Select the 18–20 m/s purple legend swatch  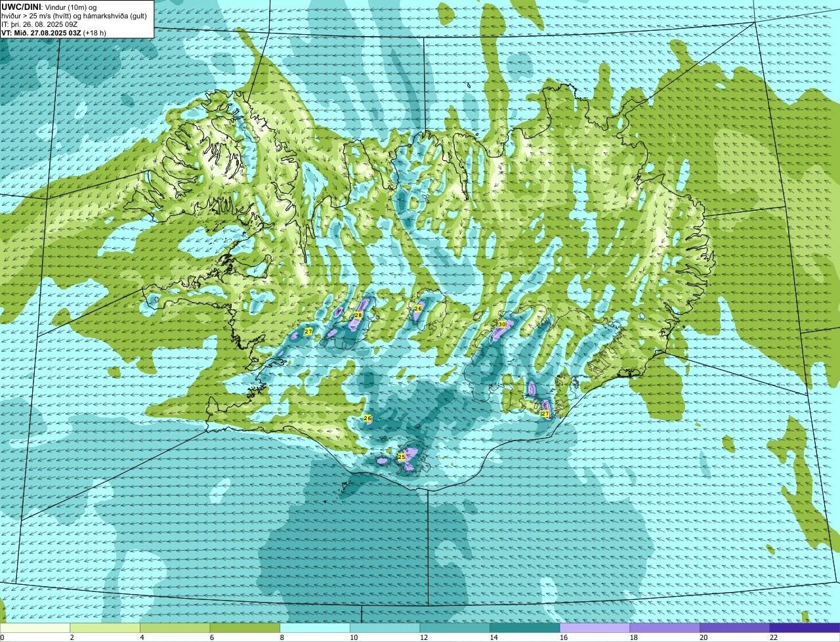click(665, 628)
